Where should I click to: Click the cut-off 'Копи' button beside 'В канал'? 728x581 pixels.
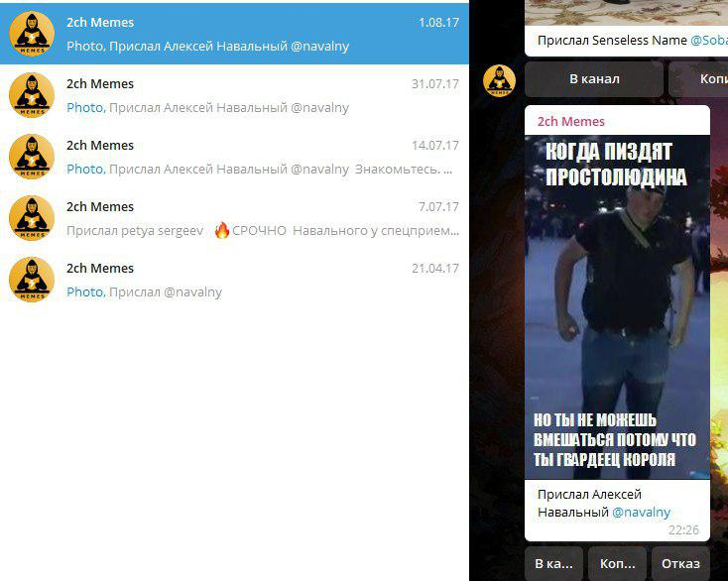[x=698, y=79]
